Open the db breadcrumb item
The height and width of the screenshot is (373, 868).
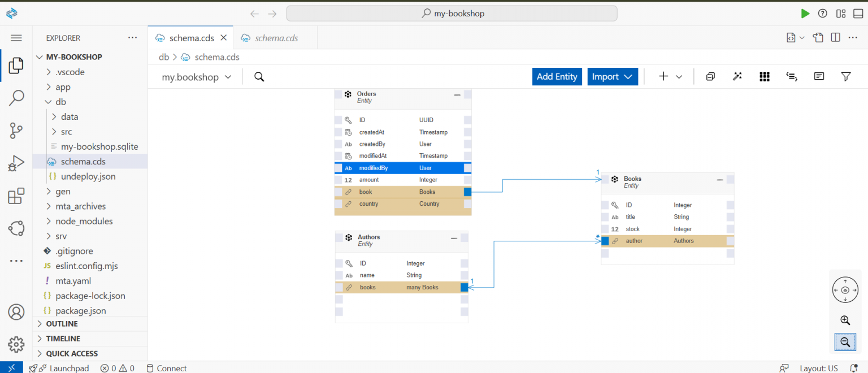(x=164, y=57)
